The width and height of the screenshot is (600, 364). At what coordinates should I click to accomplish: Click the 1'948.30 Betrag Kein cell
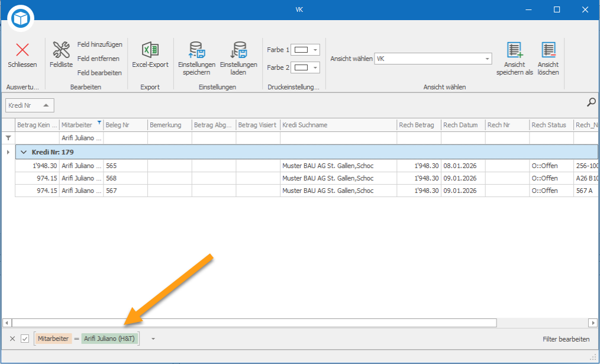pos(37,166)
